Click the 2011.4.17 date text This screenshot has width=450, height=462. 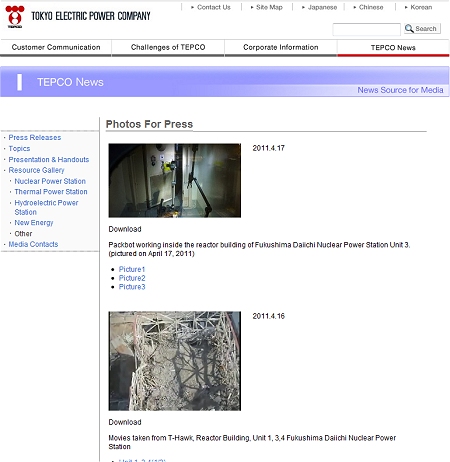[x=268, y=148]
